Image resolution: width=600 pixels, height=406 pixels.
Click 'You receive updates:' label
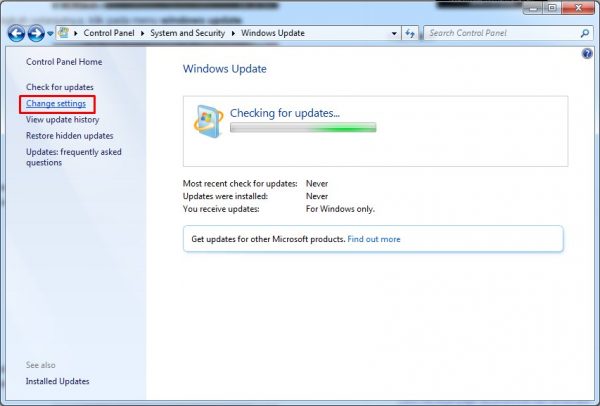click(221, 209)
